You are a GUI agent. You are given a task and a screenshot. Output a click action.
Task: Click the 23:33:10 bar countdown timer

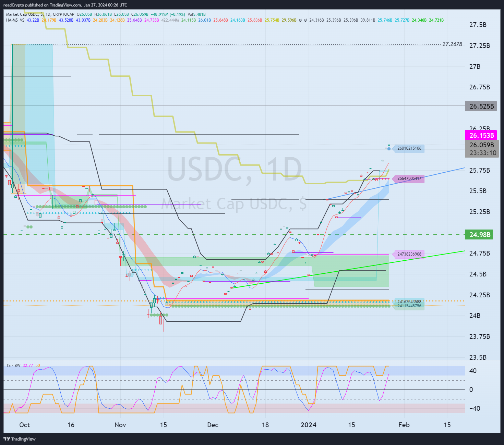[x=483, y=153]
